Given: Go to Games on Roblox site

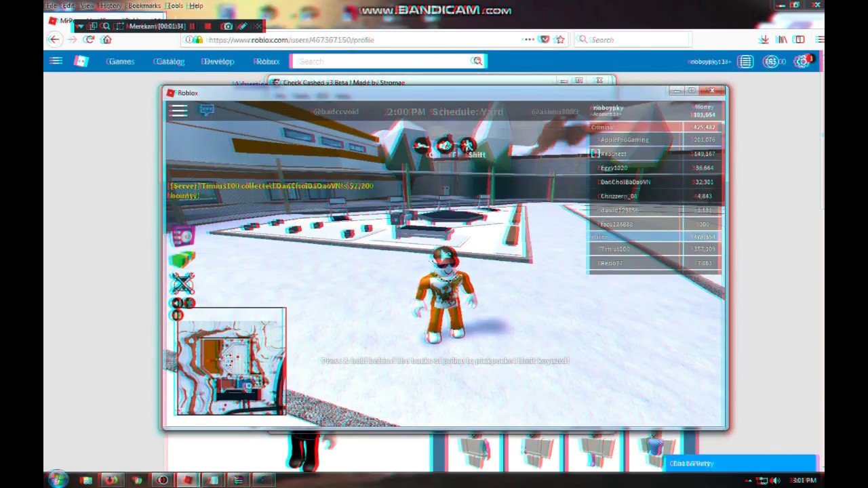Looking at the screenshot, I should [x=120, y=61].
